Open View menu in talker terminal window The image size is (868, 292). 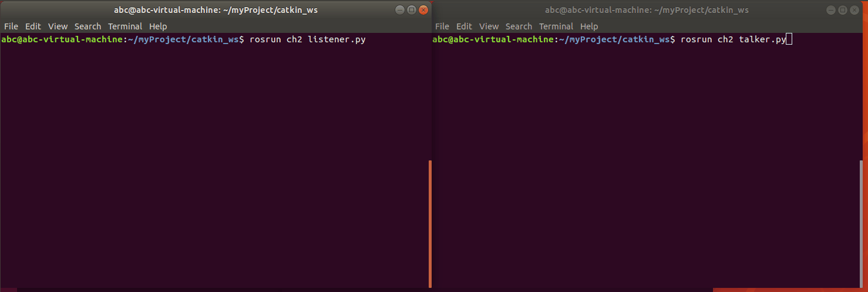tap(489, 26)
